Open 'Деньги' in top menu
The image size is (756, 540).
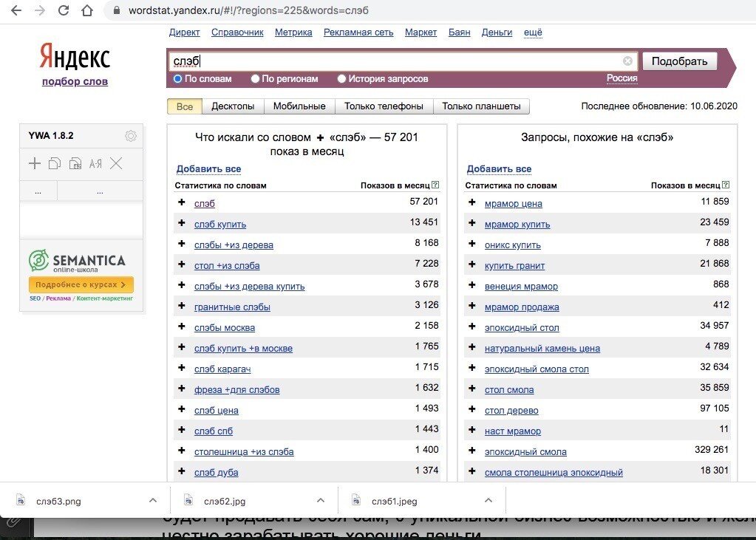click(497, 33)
